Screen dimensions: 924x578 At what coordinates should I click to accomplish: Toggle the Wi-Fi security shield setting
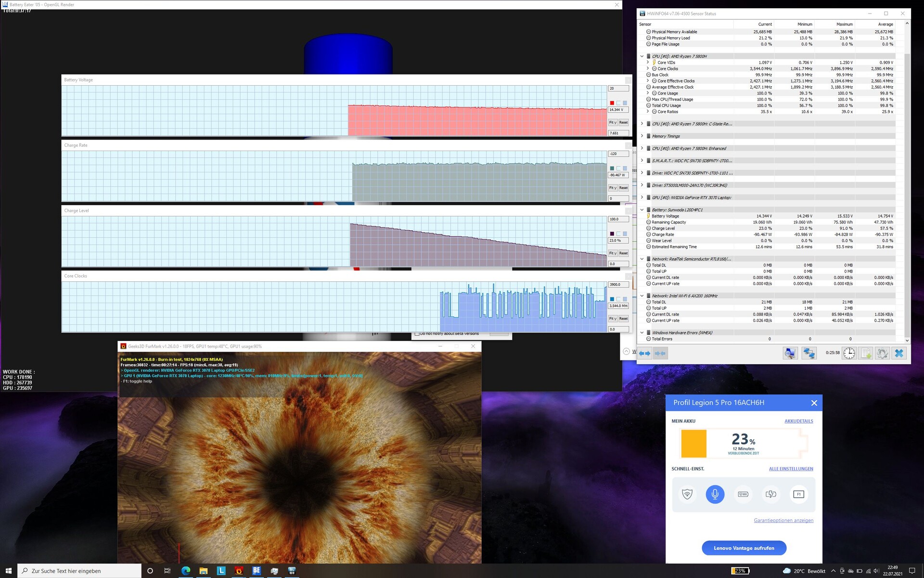pyautogui.click(x=687, y=494)
